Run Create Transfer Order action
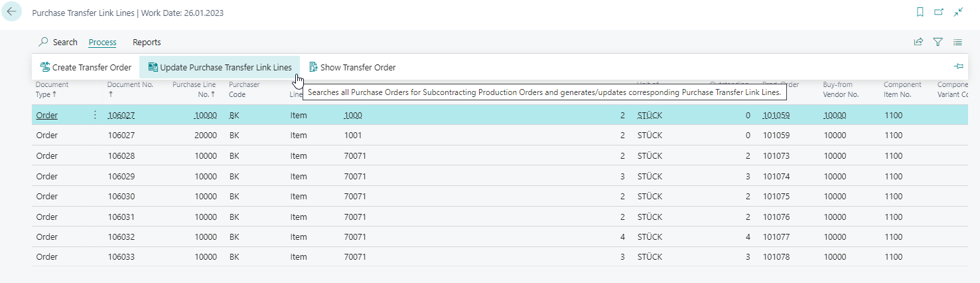 [86, 67]
